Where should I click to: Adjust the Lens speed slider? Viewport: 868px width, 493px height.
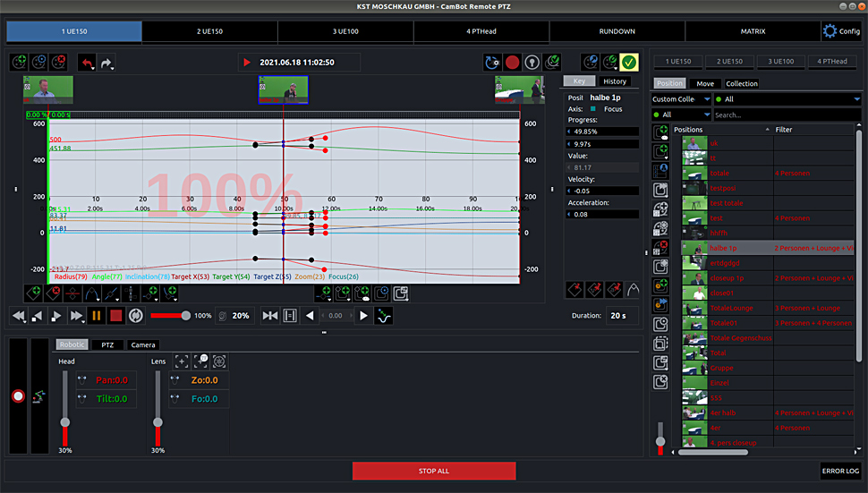coord(157,408)
